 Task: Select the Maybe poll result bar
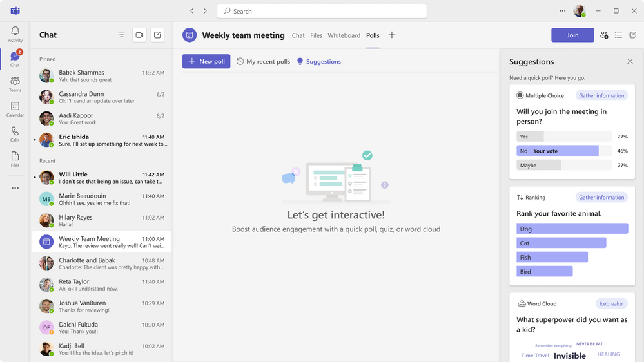(564, 166)
